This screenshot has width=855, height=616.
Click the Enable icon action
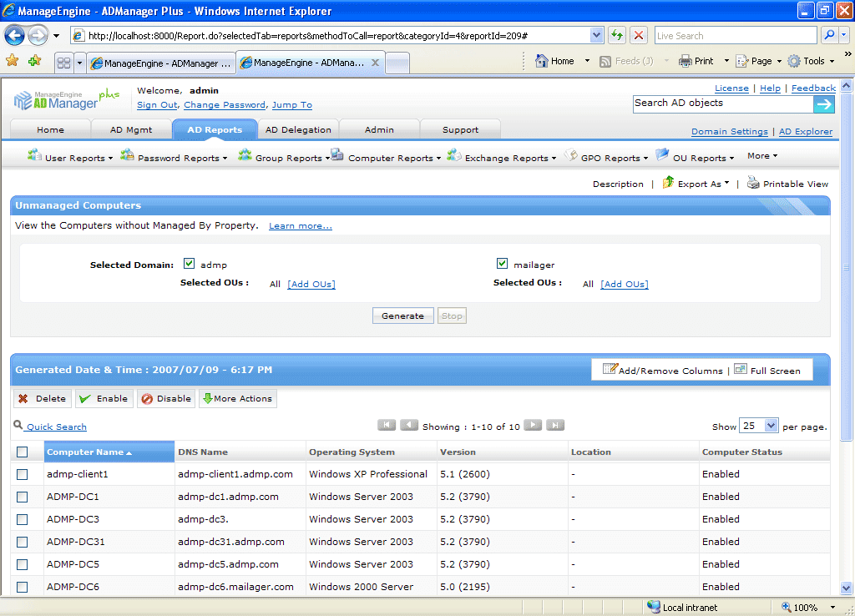coord(85,398)
